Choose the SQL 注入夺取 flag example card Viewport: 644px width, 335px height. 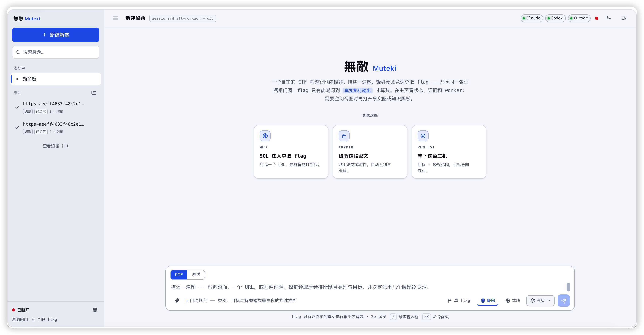(x=291, y=152)
